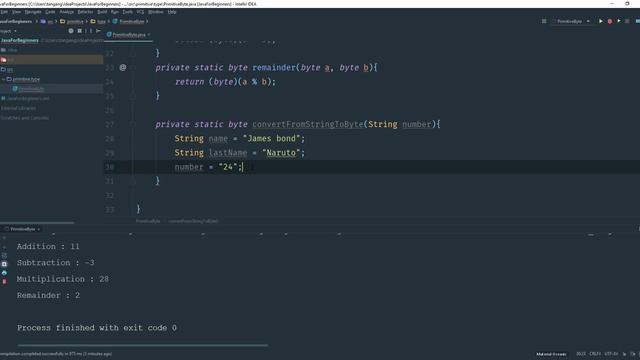Click the teal Print icon in Run sidebar
The height and width of the screenshot is (360, 640).
pos(4,273)
